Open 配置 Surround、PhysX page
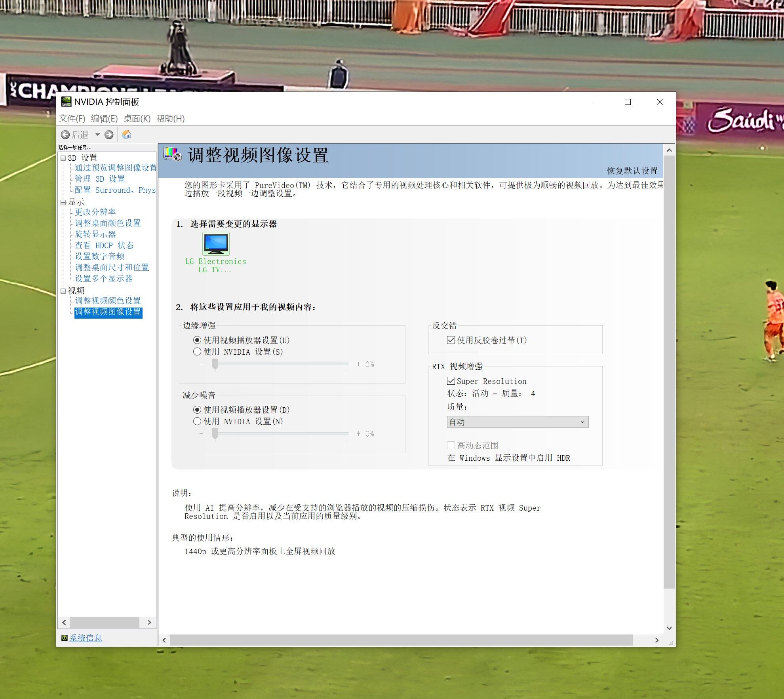The width and height of the screenshot is (784, 699). click(x=115, y=190)
